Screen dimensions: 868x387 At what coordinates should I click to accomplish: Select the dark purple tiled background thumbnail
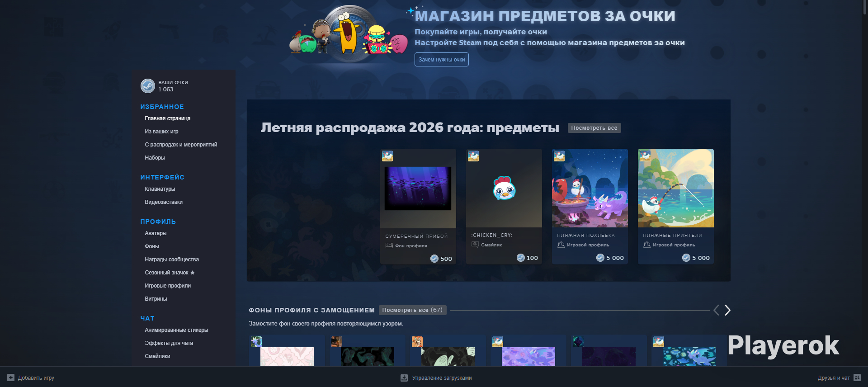(609, 357)
